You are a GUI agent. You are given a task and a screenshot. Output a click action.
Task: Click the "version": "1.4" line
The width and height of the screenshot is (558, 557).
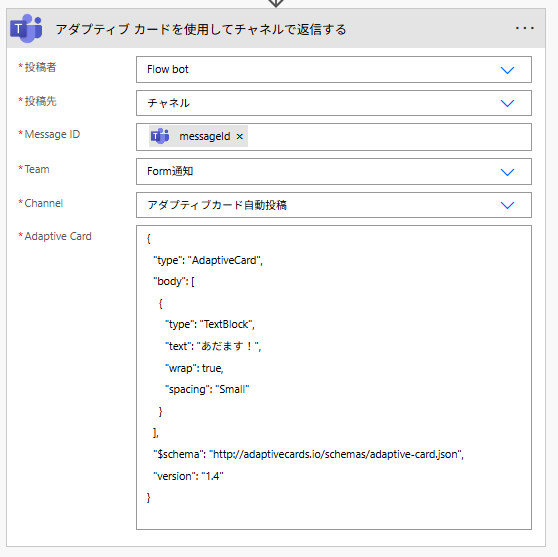(188, 476)
